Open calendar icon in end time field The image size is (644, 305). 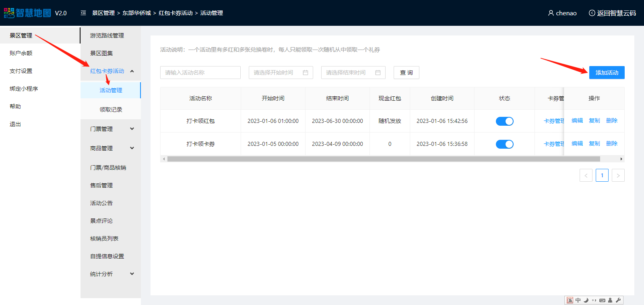(378, 73)
